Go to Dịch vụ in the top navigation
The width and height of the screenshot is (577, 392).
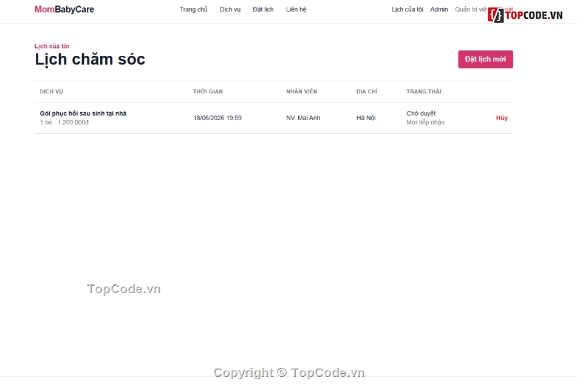[x=230, y=9]
